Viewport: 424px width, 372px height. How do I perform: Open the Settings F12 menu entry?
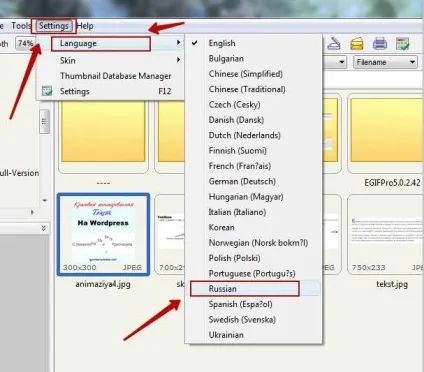click(110, 91)
